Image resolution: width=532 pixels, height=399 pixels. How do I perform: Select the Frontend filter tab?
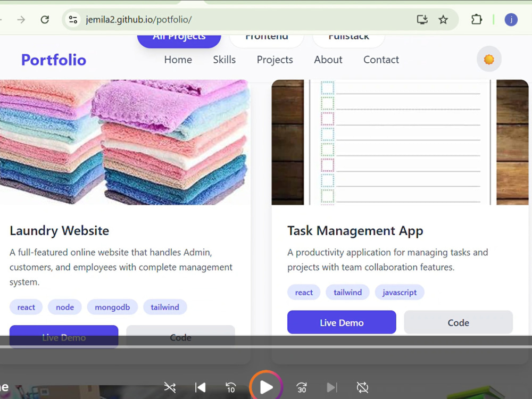coord(267,41)
